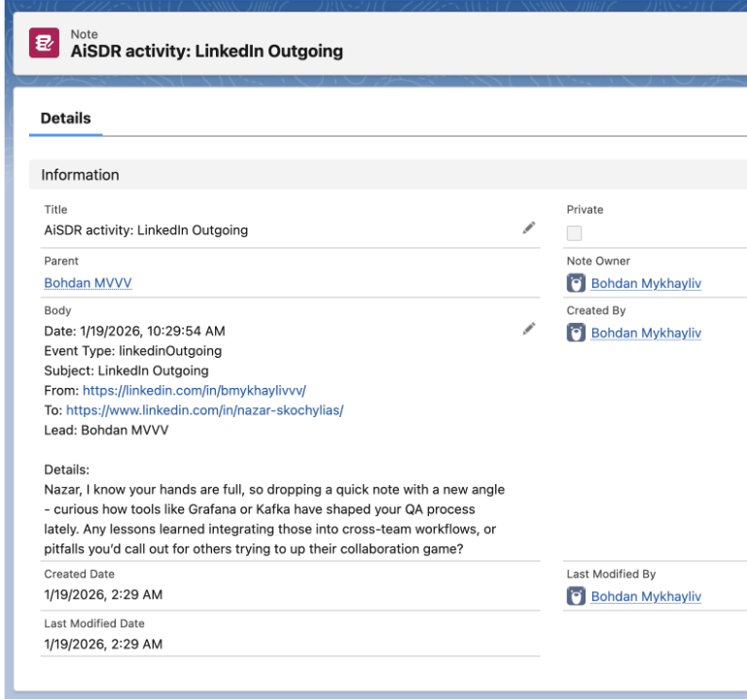Click body line 'Subject: LinkedIn Outgoing'

126,371
